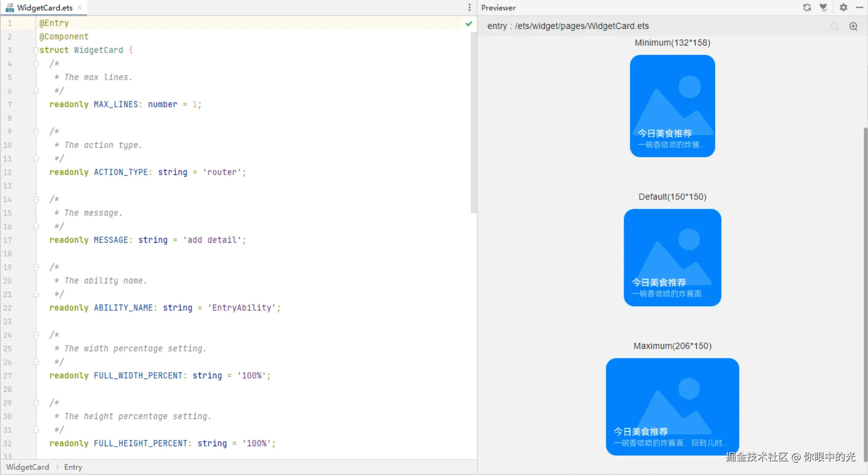This screenshot has width=868, height=475.
Task: Click the Maximum(206*150) card preview
Action: (672, 406)
